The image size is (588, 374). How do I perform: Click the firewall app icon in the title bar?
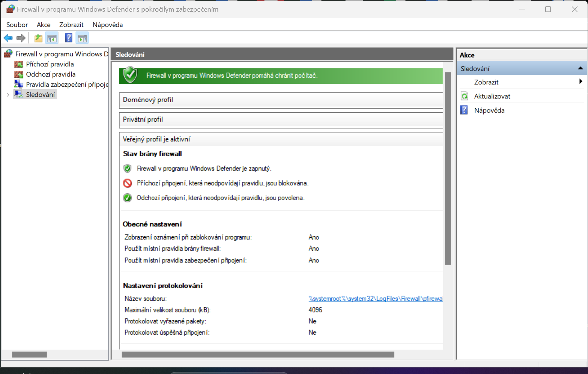(11, 9)
